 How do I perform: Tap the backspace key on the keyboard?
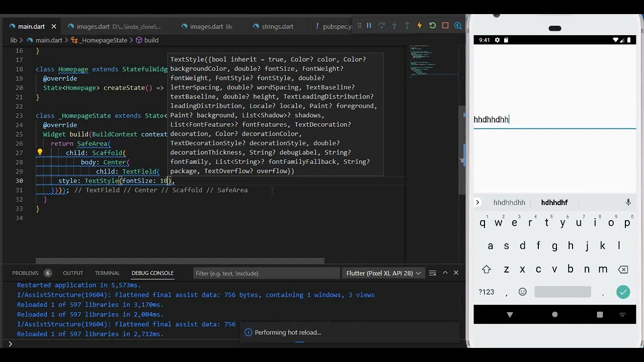(x=623, y=269)
